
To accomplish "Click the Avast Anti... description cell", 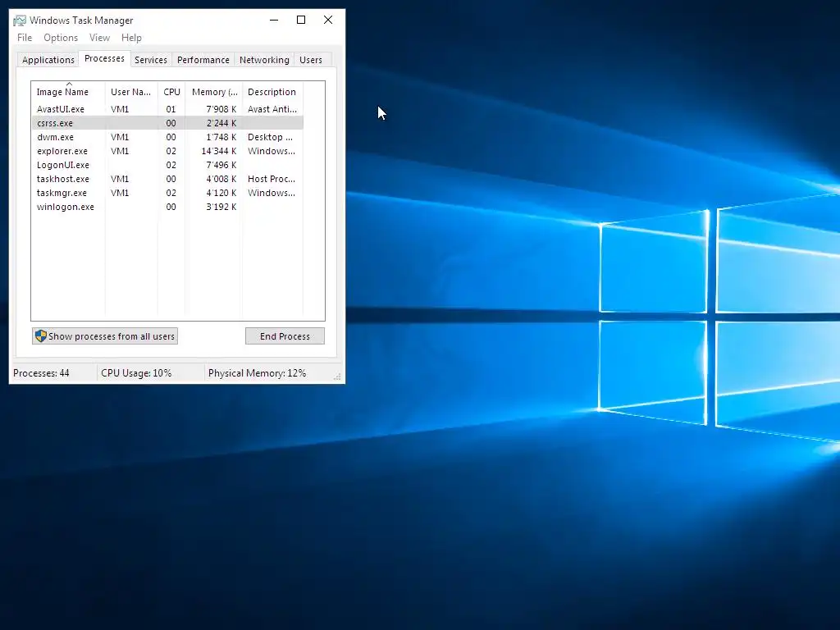I will point(272,109).
